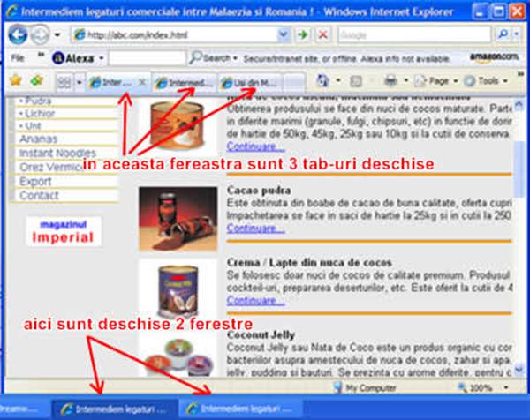The width and height of the screenshot is (530, 420).
Task: Open the File menu
Action: 18,57
